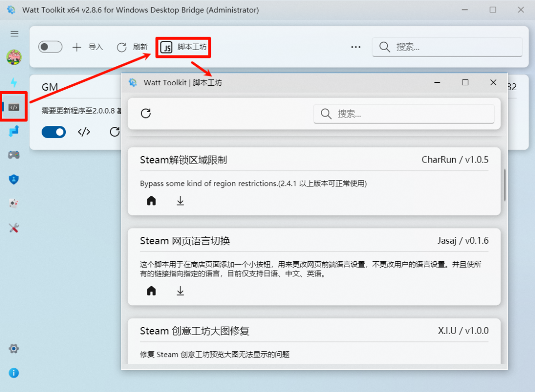Select the lightning network acceleration icon in sidebar

(x=13, y=83)
